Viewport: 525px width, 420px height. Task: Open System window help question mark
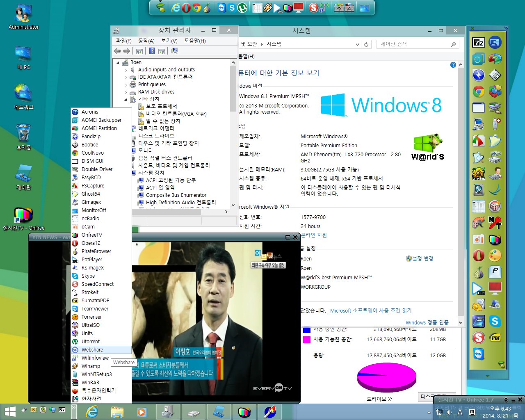[x=453, y=65]
